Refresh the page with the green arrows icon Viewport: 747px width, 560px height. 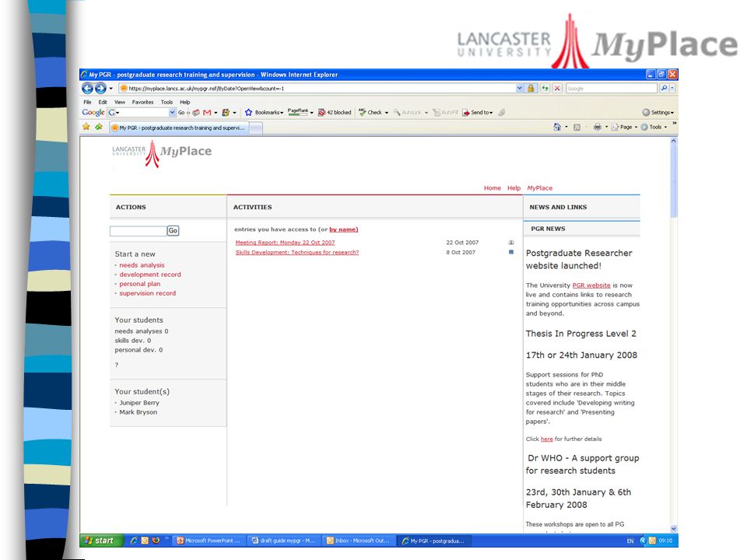545,88
